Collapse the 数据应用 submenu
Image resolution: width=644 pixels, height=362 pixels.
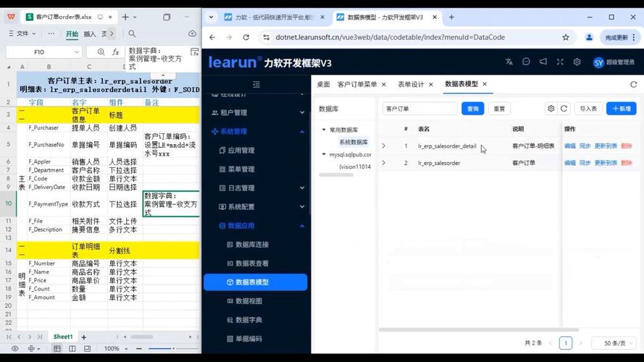[257, 226]
